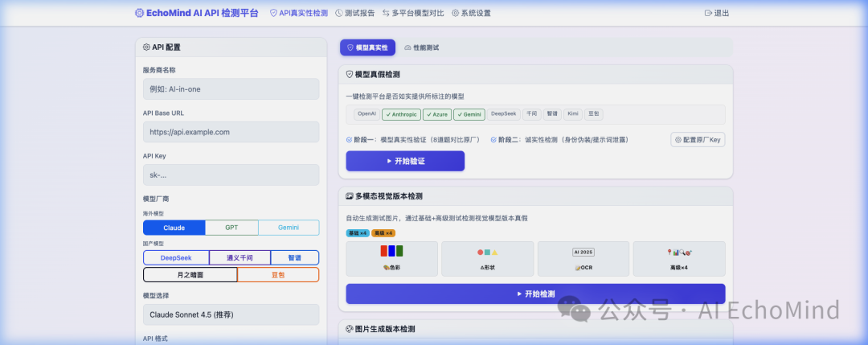868x345 pixels.
Task: Toggle the OpenAI provider chip
Action: coord(366,114)
